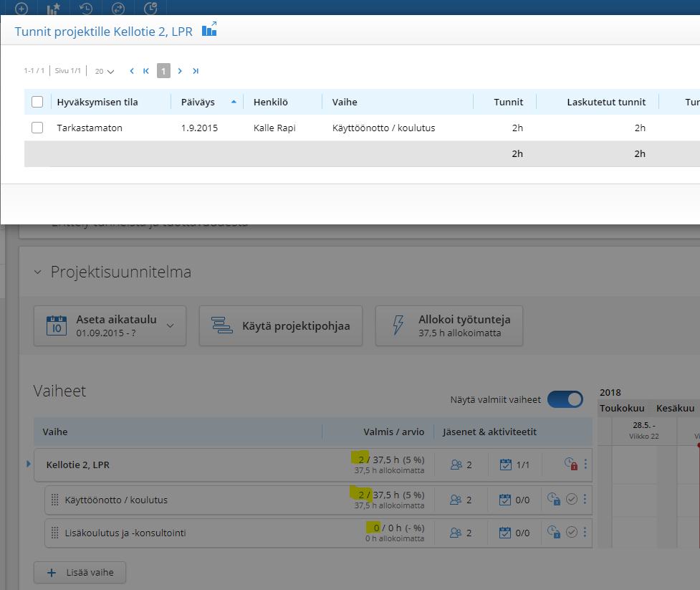700x590 pixels.
Task: Sort by the Laskutetut tunnit column
Action: [x=606, y=102]
